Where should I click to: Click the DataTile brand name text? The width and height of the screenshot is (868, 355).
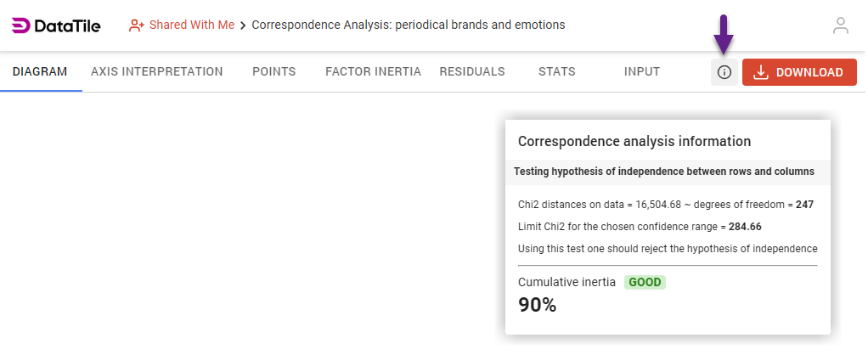coord(68,25)
